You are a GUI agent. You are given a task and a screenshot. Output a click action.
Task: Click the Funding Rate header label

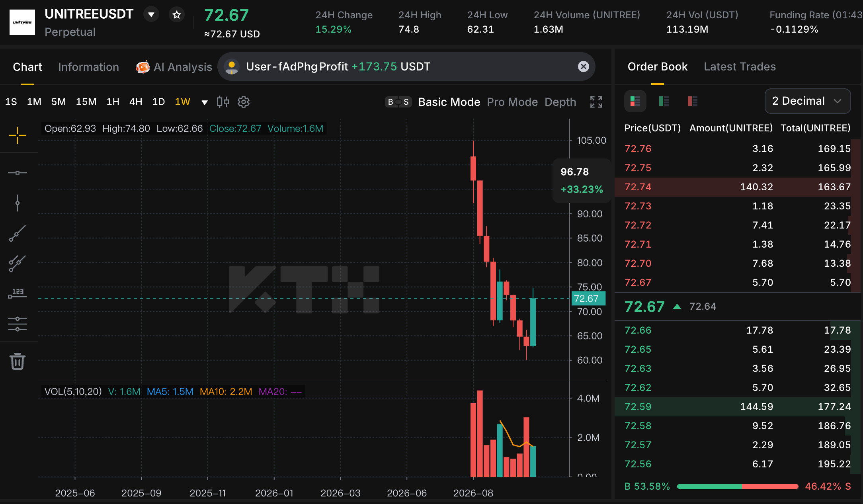pyautogui.click(x=816, y=15)
